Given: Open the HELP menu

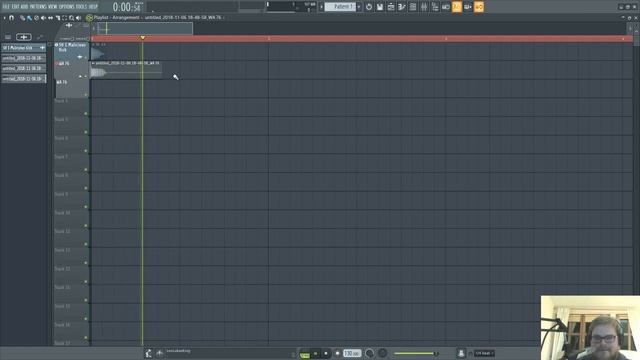Looking at the screenshot, I should point(93,7).
